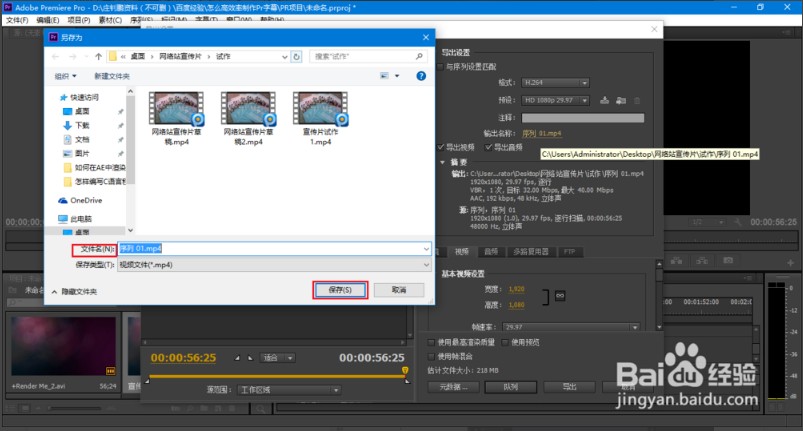Click the save preset icon
Screen dimensions: 803x431
(603, 100)
